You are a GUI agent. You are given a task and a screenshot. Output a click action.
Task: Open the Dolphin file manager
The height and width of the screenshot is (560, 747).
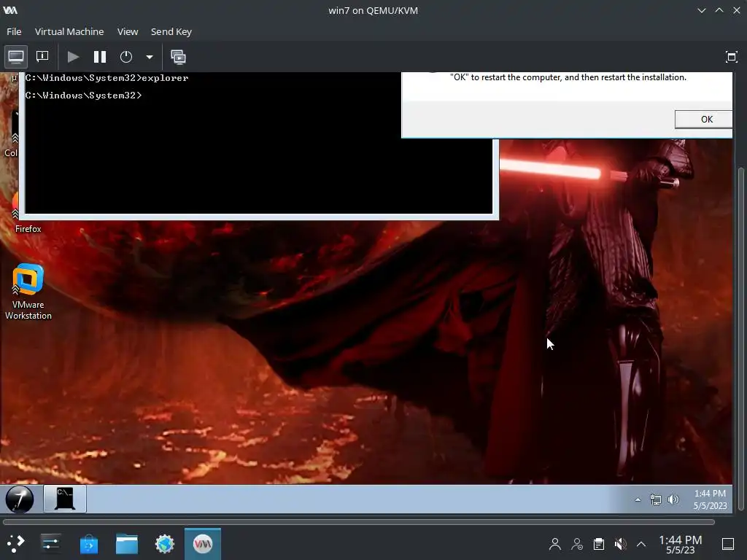127,544
